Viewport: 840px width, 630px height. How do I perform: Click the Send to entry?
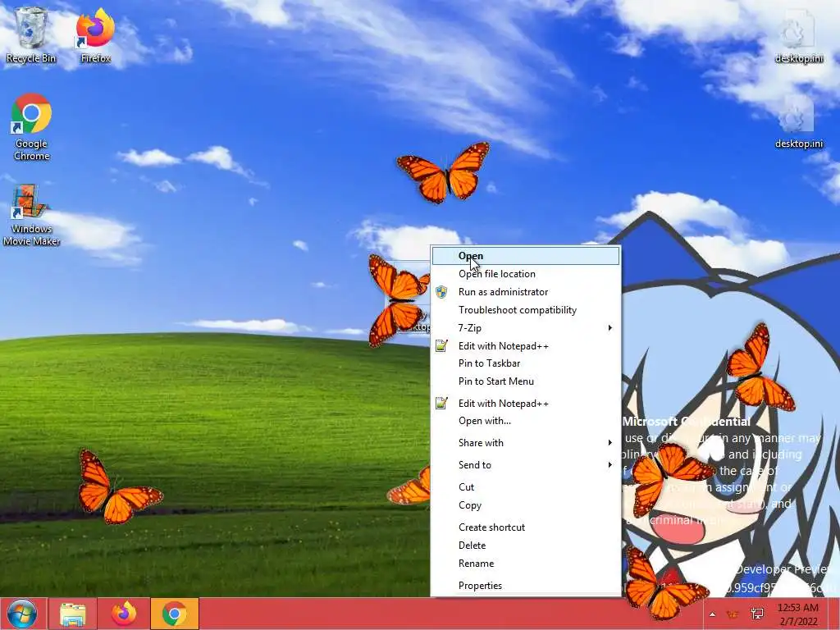pos(526,464)
